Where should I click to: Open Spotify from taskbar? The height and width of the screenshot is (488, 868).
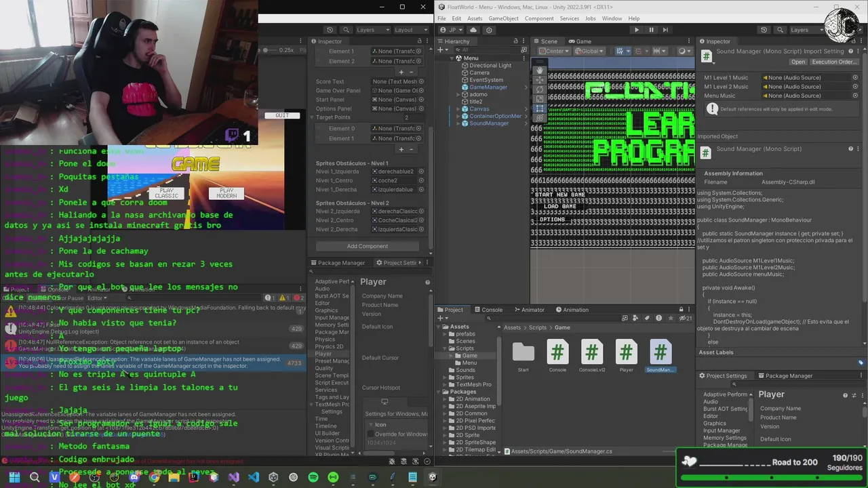click(313, 477)
